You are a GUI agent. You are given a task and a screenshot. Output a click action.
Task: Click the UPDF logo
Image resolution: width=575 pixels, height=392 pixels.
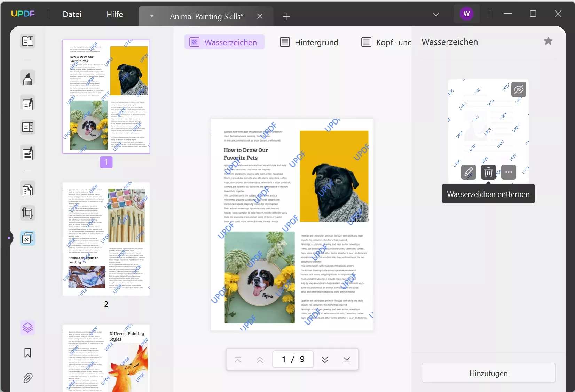point(23,14)
